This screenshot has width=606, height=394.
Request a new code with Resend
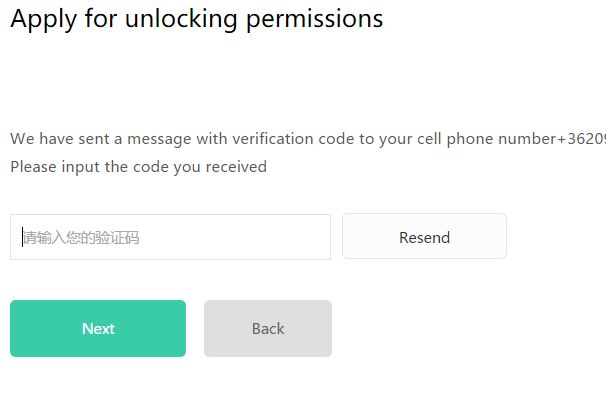[424, 236]
